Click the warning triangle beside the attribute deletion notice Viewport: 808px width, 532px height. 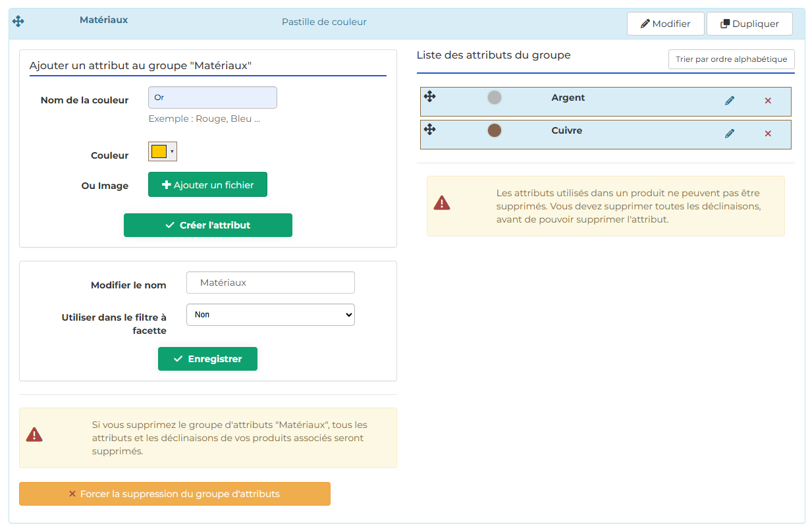coord(442,203)
